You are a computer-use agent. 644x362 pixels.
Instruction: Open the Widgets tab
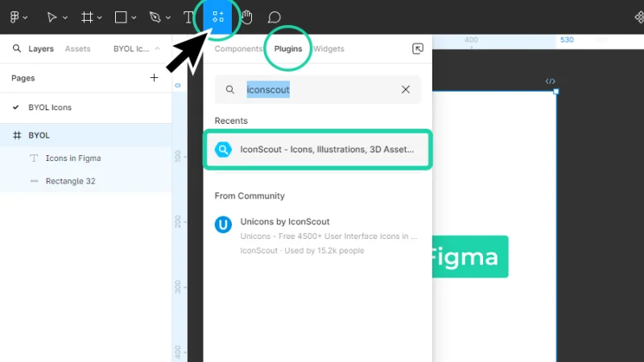pyautogui.click(x=328, y=48)
